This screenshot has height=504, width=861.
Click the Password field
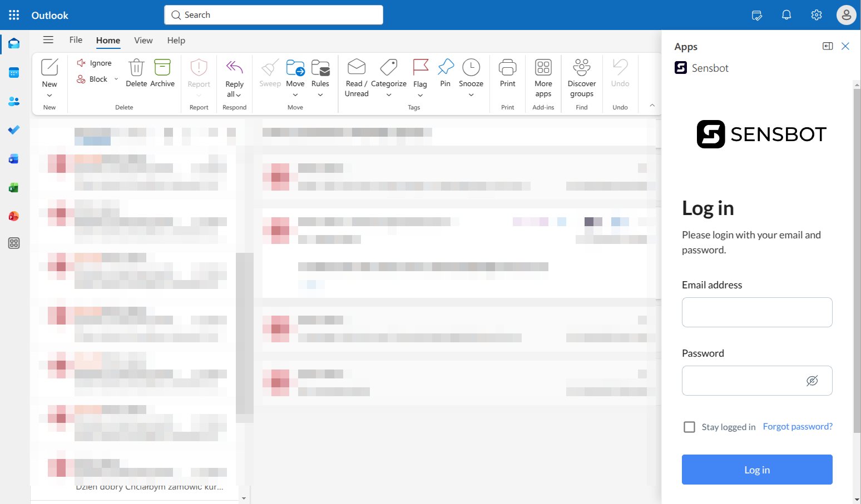point(757,381)
